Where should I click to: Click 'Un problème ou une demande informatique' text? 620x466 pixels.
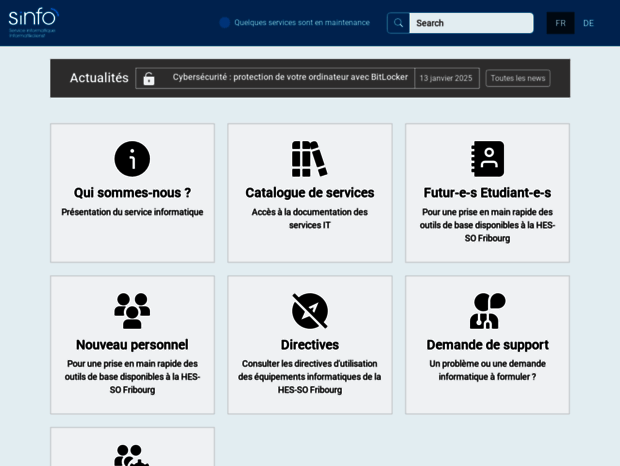point(487,370)
